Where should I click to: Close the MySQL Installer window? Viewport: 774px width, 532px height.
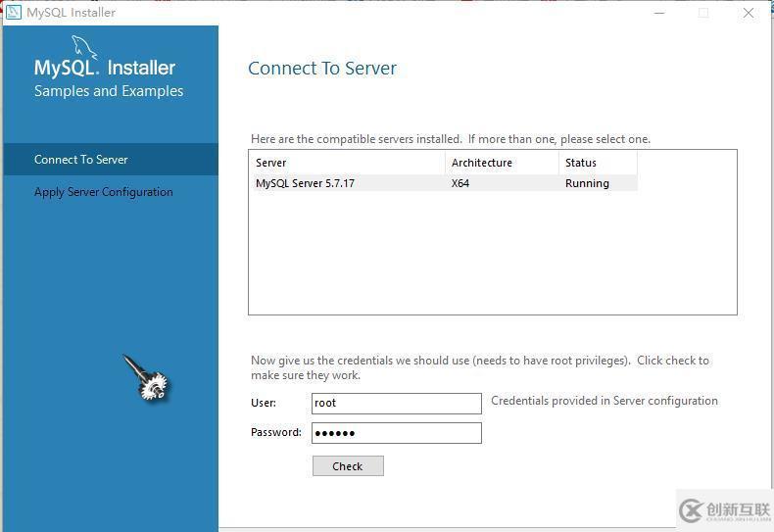(749, 13)
